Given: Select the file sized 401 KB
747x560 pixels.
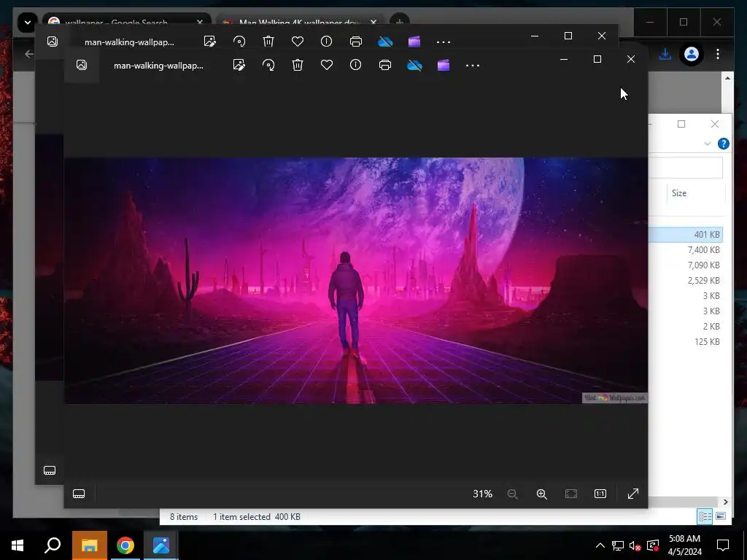Looking at the screenshot, I should [x=685, y=234].
